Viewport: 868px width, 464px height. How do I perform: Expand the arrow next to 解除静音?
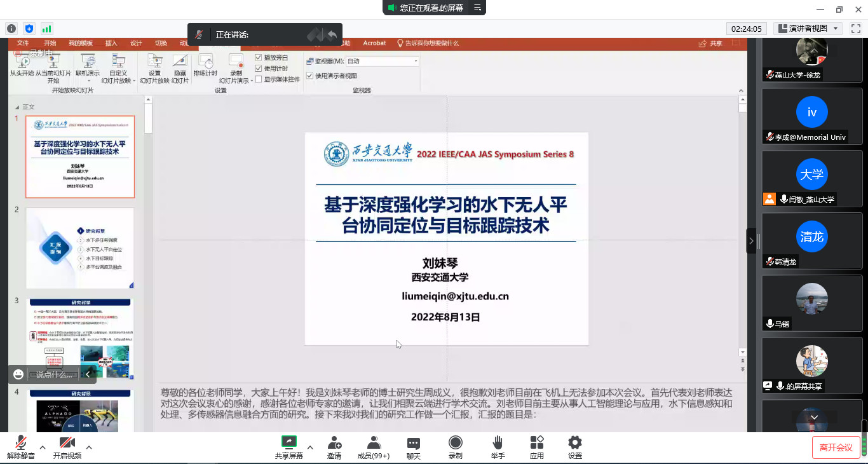pyautogui.click(x=43, y=447)
